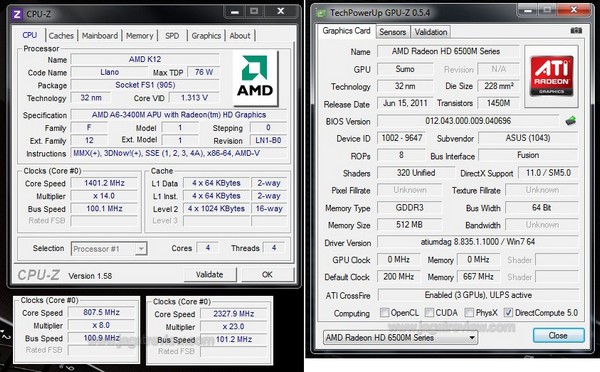Click the Package field Socket FS1 (905)
The height and width of the screenshot is (372, 600).
(145, 85)
